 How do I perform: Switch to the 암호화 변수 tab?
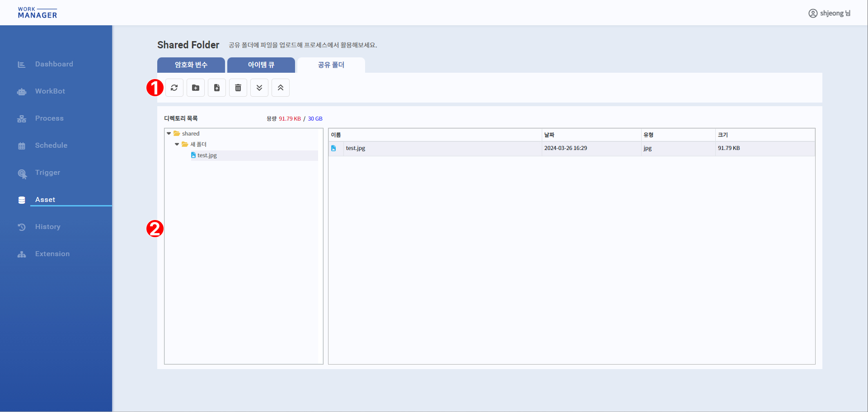(x=191, y=65)
